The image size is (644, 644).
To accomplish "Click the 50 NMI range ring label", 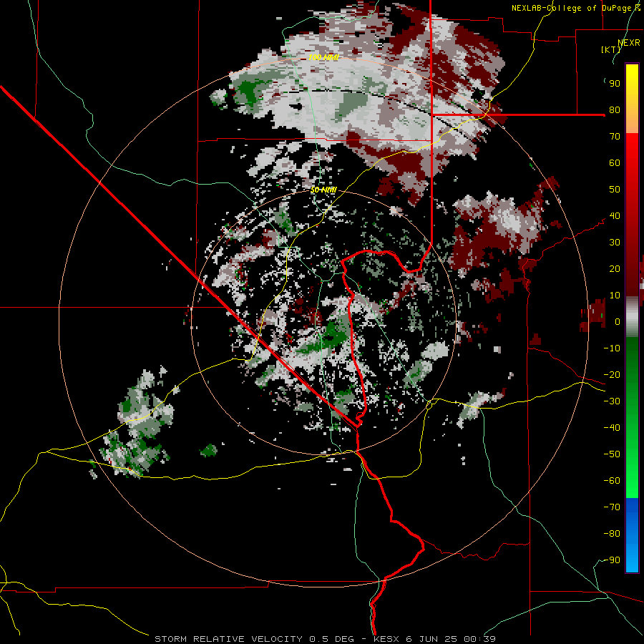I will [x=323, y=190].
